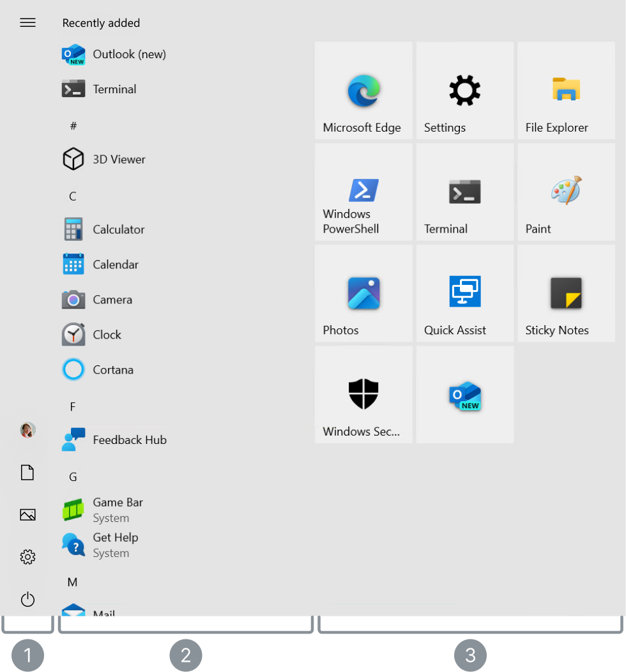
Task: Open the Photos app tile
Action: click(363, 293)
